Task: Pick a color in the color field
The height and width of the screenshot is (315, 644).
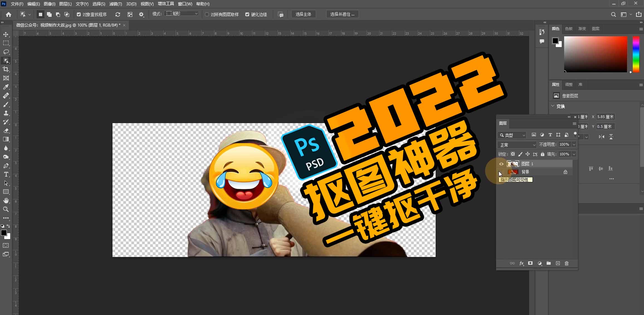Action: click(x=596, y=54)
